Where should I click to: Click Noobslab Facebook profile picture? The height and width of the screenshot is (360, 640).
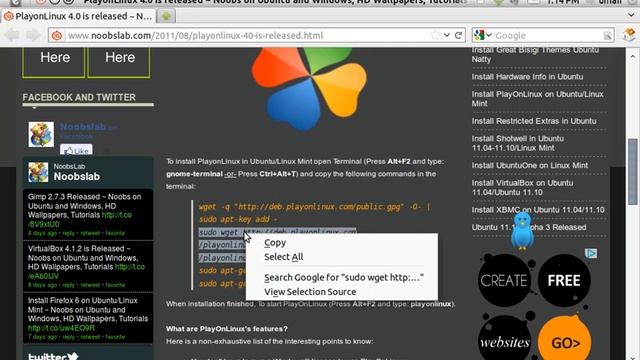pyautogui.click(x=41, y=134)
